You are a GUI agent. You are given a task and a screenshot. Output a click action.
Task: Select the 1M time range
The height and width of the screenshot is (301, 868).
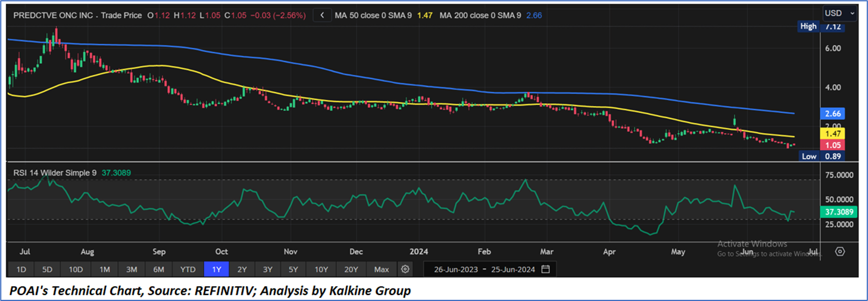[105, 269]
